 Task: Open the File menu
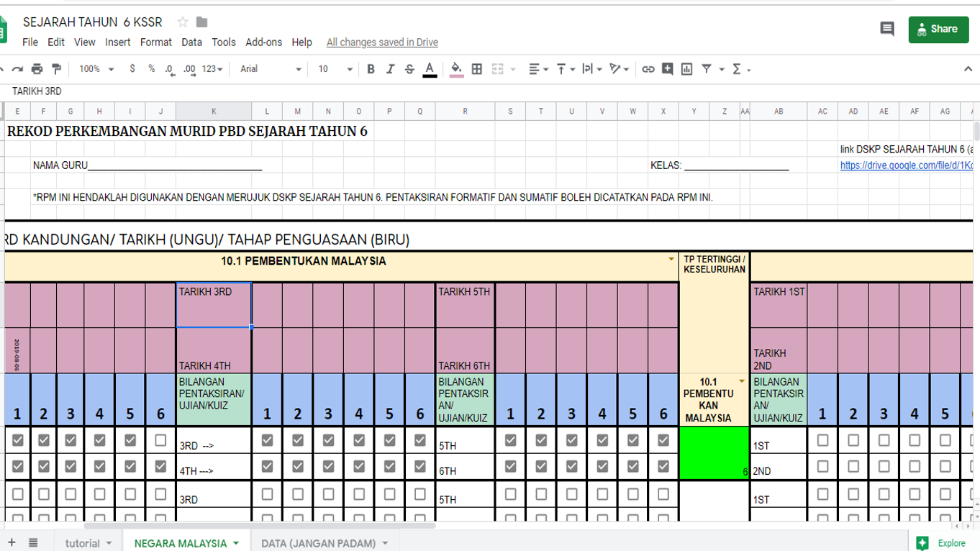(30, 42)
